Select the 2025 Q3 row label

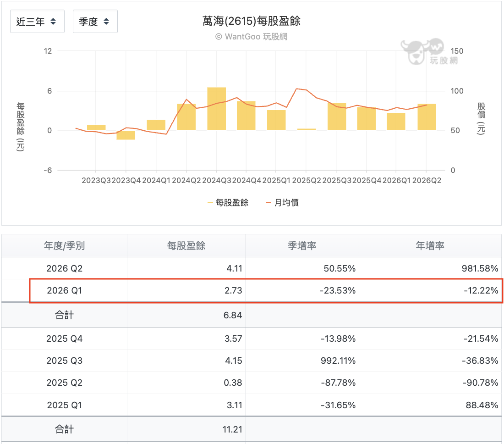(64, 361)
